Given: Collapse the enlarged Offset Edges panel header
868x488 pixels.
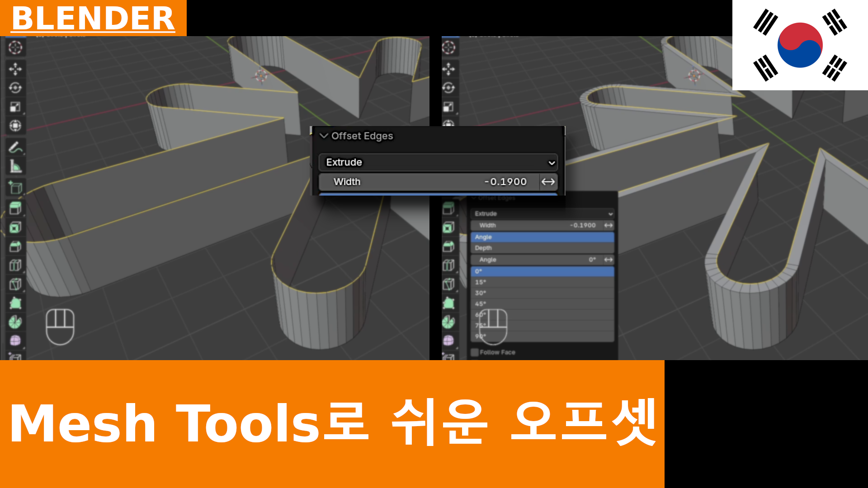Looking at the screenshot, I should point(324,136).
